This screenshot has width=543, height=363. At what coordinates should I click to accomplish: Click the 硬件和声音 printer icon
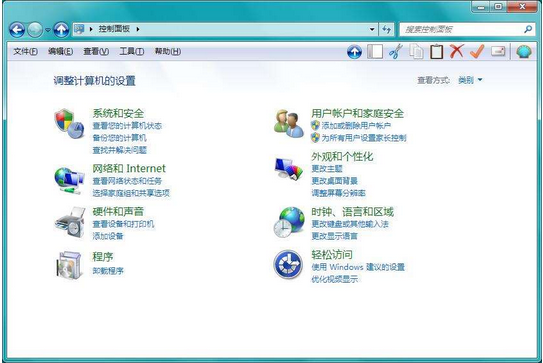coord(70,222)
